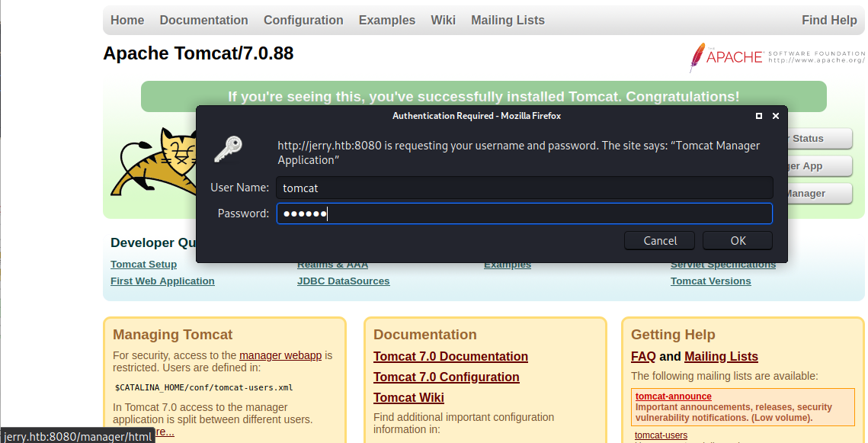
Task: Open the Wiki navigation item
Action: 443,21
